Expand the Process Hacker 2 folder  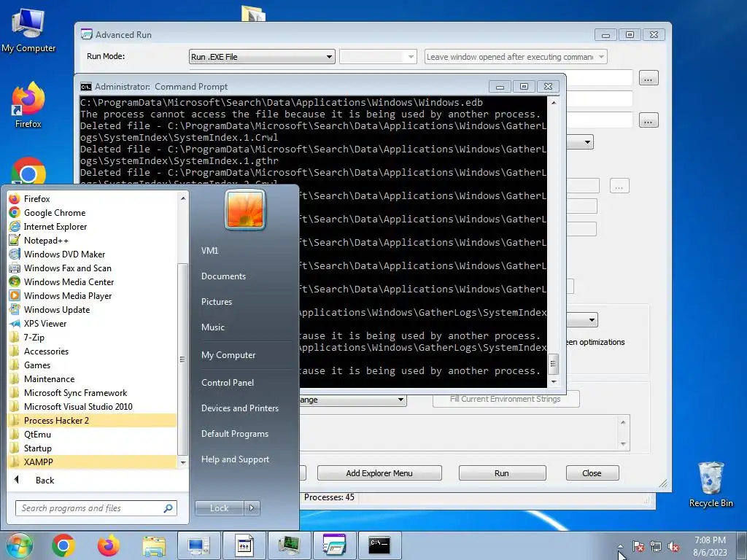click(92, 420)
